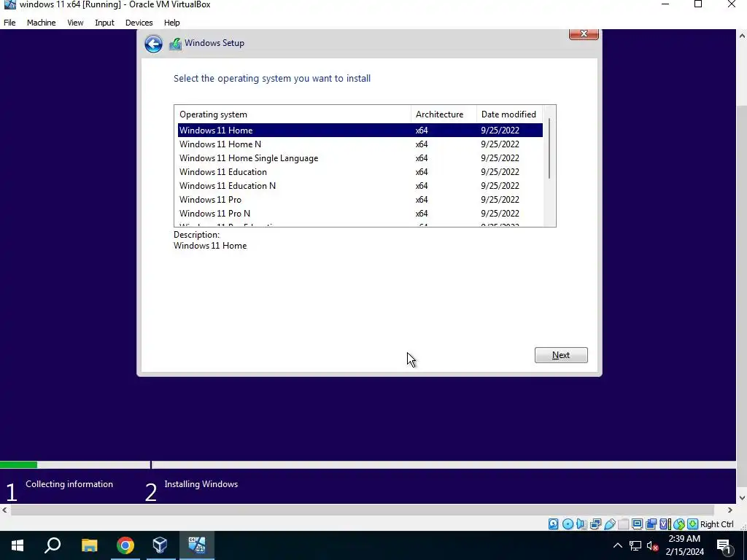This screenshot has height=560, width=747.
Task: Open the File menu
Action: coord(9,23)
